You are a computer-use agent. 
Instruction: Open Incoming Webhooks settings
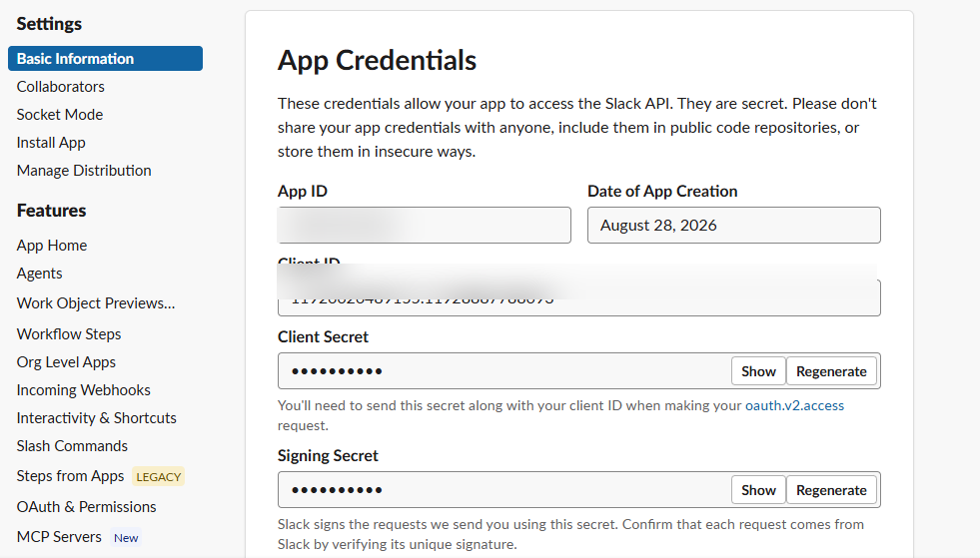[84, 390]
